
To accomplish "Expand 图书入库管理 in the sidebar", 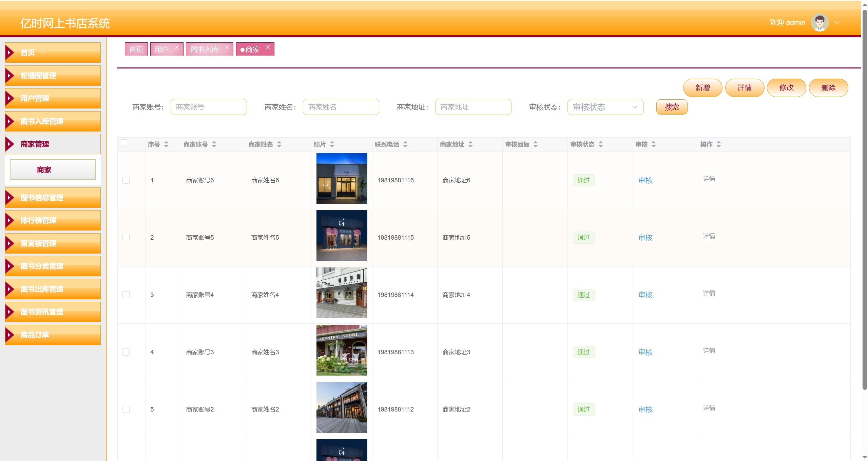I will pos(53,121).
